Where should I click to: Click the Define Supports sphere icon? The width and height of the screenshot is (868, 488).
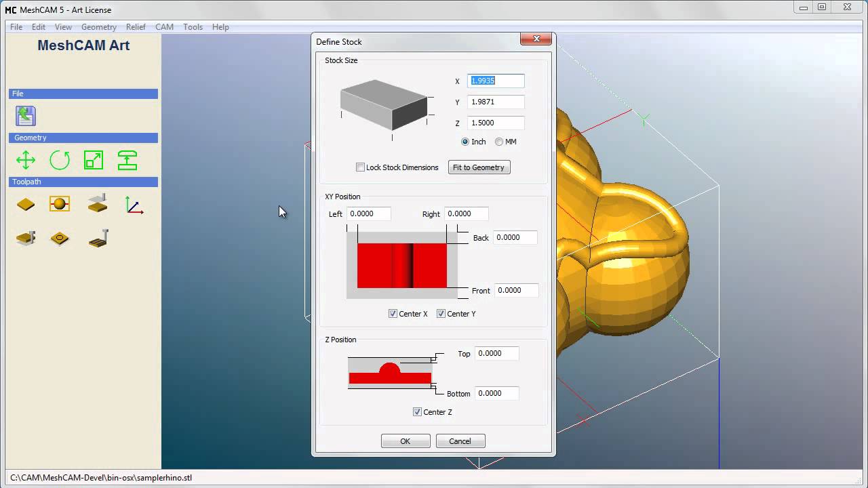click(x=60, y=204)
